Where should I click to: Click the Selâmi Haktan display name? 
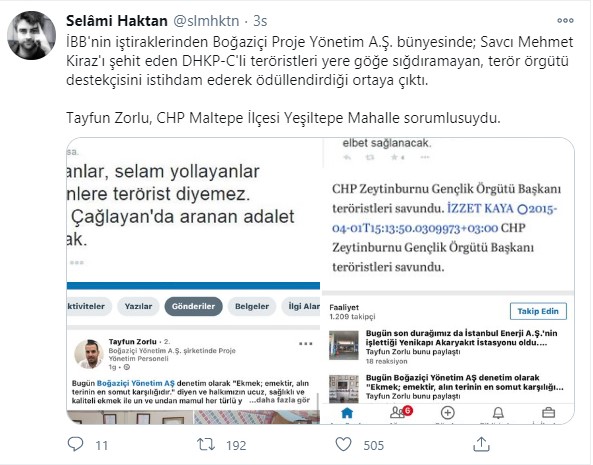[117, 21]
